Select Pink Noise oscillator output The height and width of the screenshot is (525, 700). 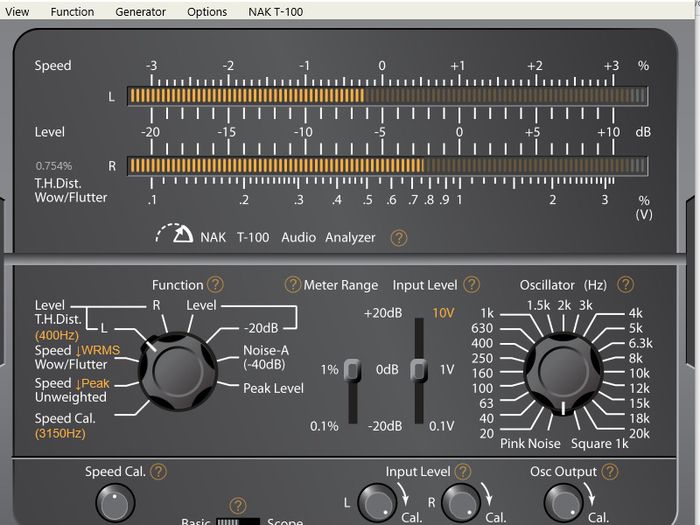[530, 444]
